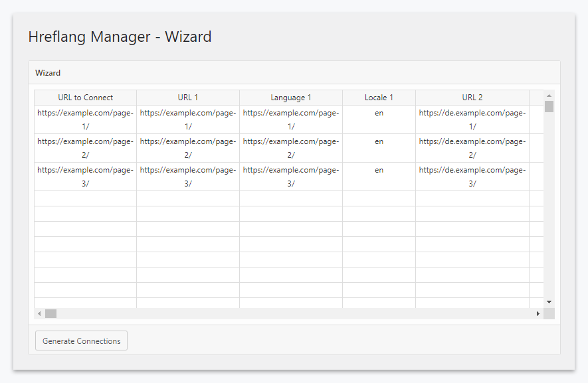Select the Language 1 column header
The height and width of the screenshot is (383, 588).
(x=291, y=98)
